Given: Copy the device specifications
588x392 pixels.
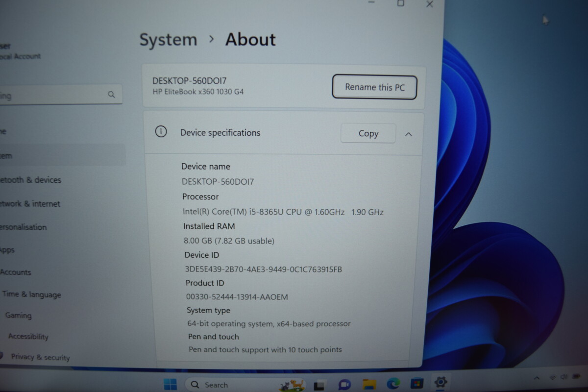Looking at the screenshot, I should [x=368, y=133].
